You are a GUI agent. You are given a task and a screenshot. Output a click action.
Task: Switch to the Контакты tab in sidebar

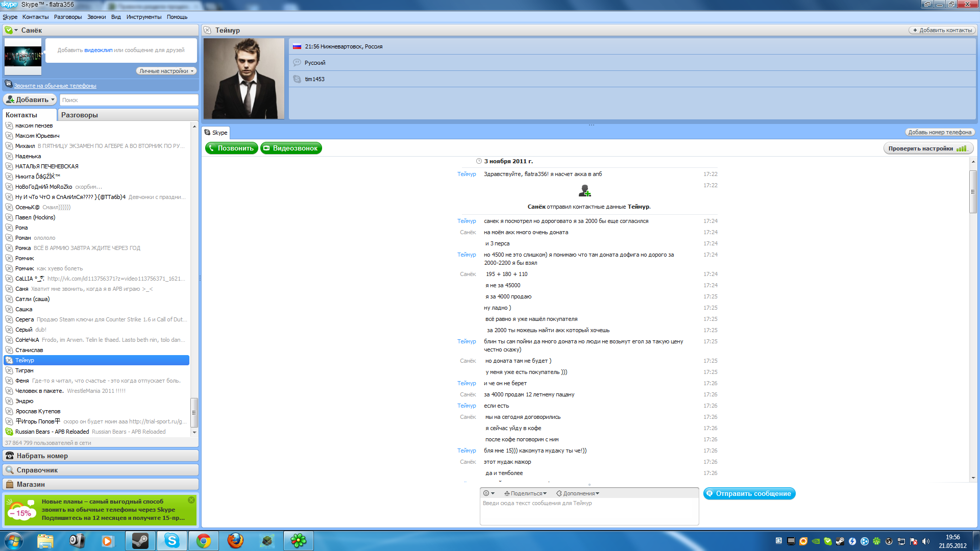pyautogui.click(x=30, y=115)
